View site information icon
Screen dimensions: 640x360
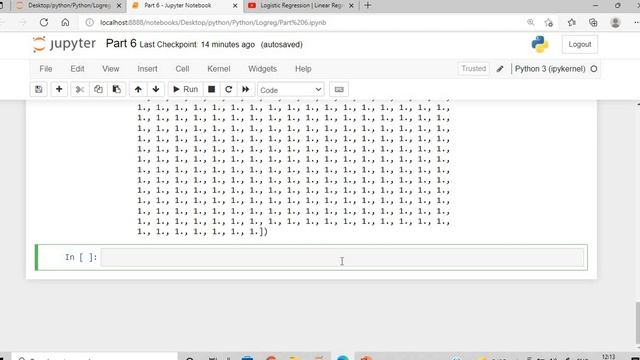click(89, 22)
